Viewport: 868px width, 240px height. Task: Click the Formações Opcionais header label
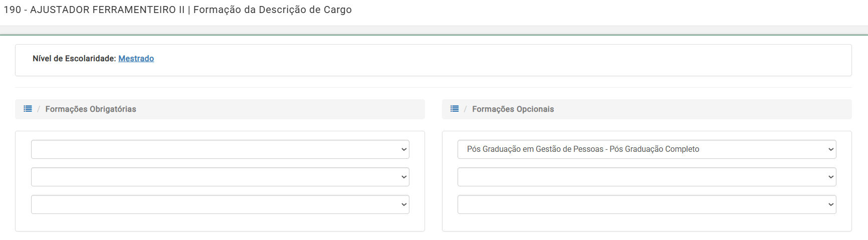click(x=513, y=109)
